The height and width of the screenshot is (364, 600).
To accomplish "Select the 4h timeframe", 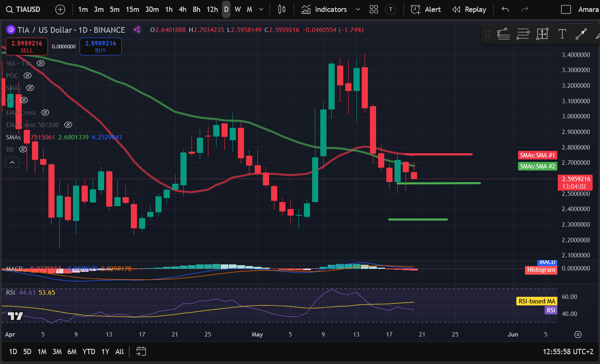I will click(x=183, y=9).
